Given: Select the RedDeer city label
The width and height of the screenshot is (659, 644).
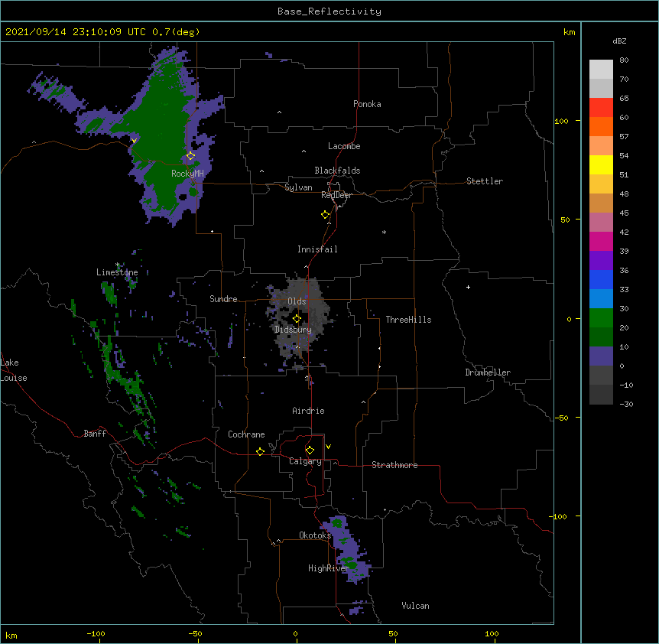Looking at the screenshot, I should click(x=336, y=195).
